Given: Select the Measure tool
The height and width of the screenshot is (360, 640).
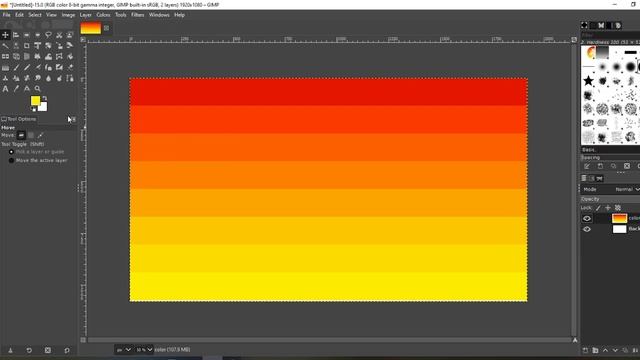Looking at the screenshot, I should [x=27, y=89].
